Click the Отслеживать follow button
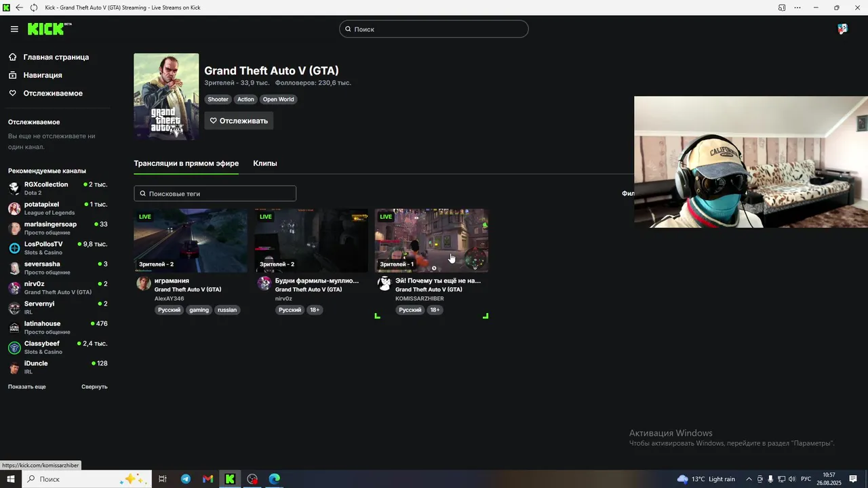Viewport: 868px width, 488px height. pyautogui.click(x=239, y=121)
